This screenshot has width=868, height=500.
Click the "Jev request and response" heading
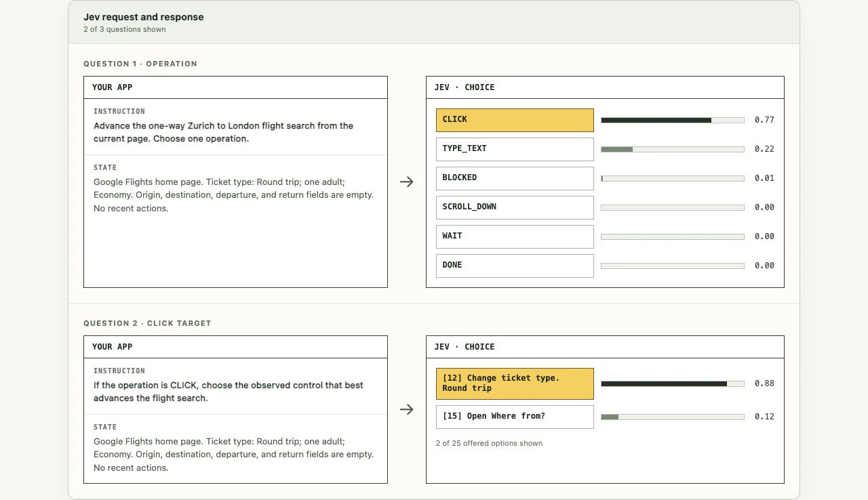coord(144,17)
